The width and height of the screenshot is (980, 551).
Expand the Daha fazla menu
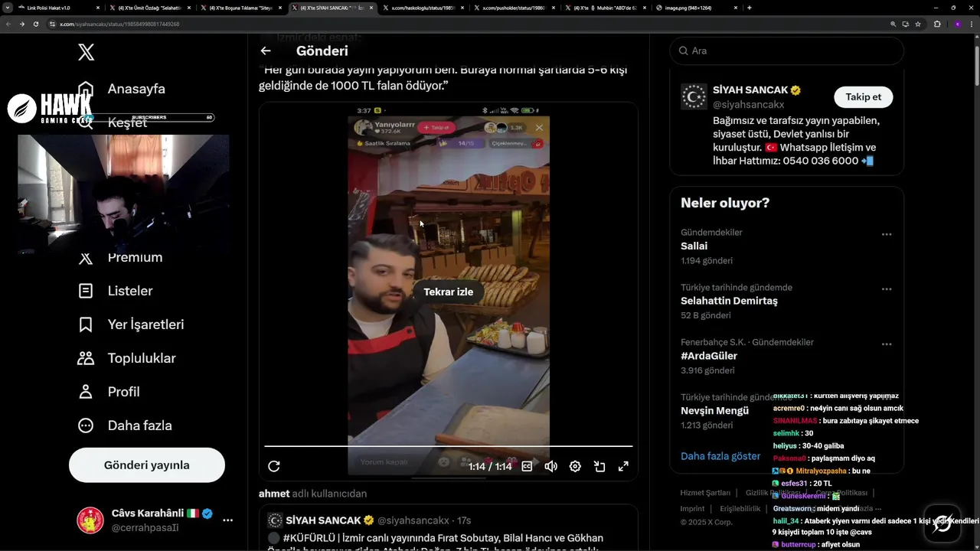125,425
